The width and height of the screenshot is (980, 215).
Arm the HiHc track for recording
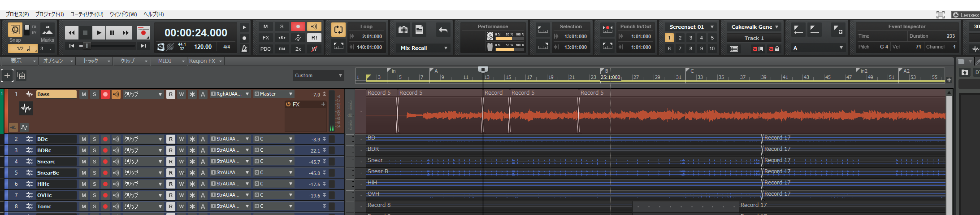tap(105, 184)
